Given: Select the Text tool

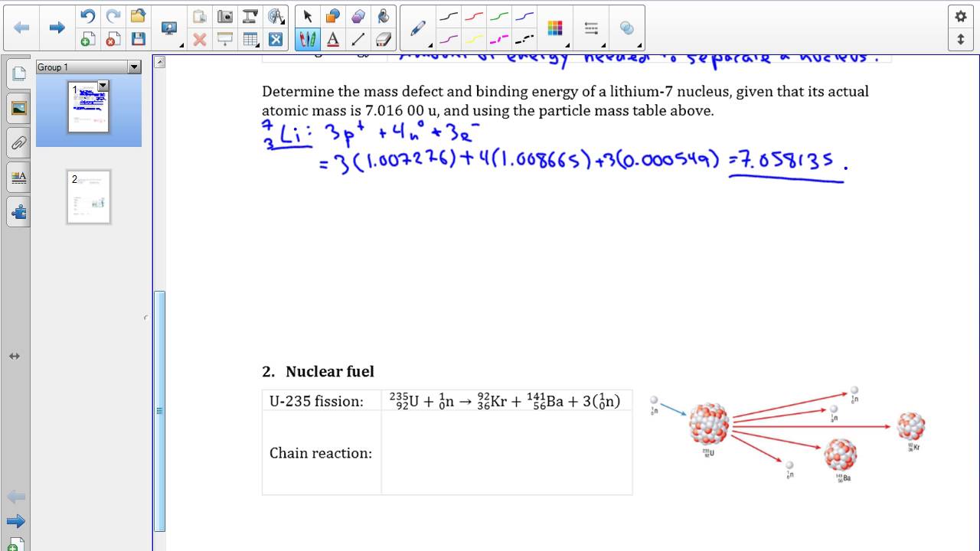Looking at the screenshot, I should tap(332, 39).
